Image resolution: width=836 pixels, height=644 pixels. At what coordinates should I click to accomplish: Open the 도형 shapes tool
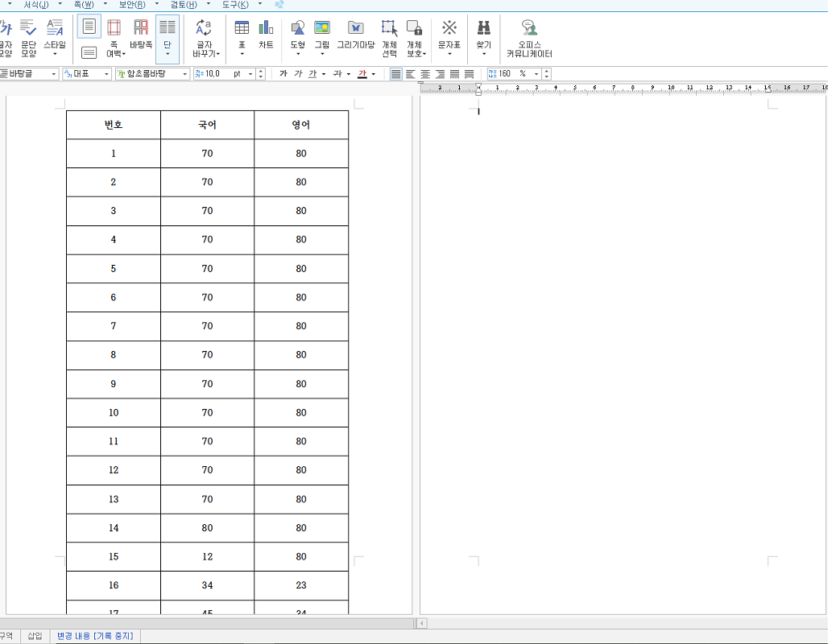click(297, 38)
